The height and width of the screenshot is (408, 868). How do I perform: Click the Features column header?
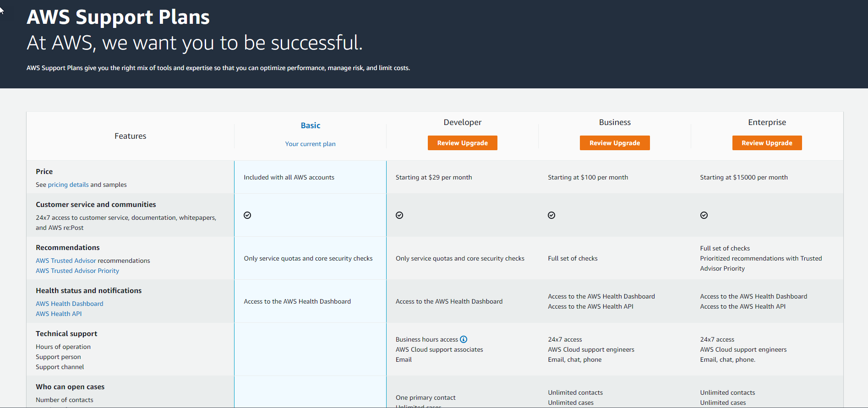[131, 136]
